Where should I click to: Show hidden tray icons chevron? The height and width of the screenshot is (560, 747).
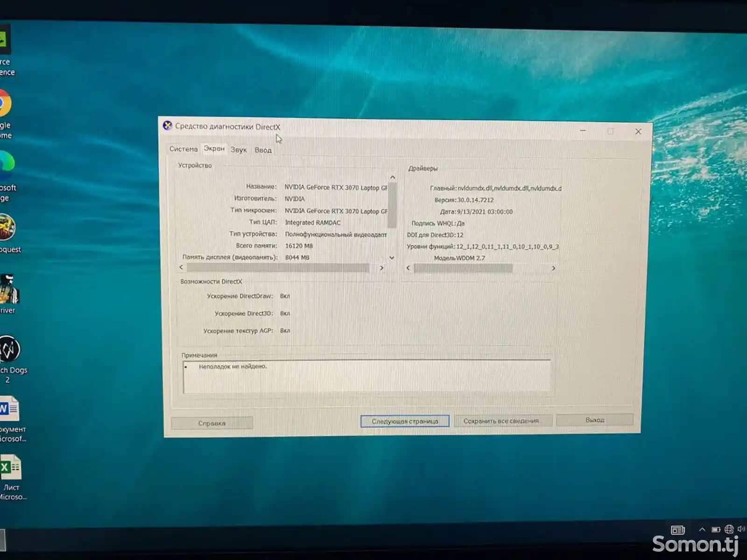point(702,529)
